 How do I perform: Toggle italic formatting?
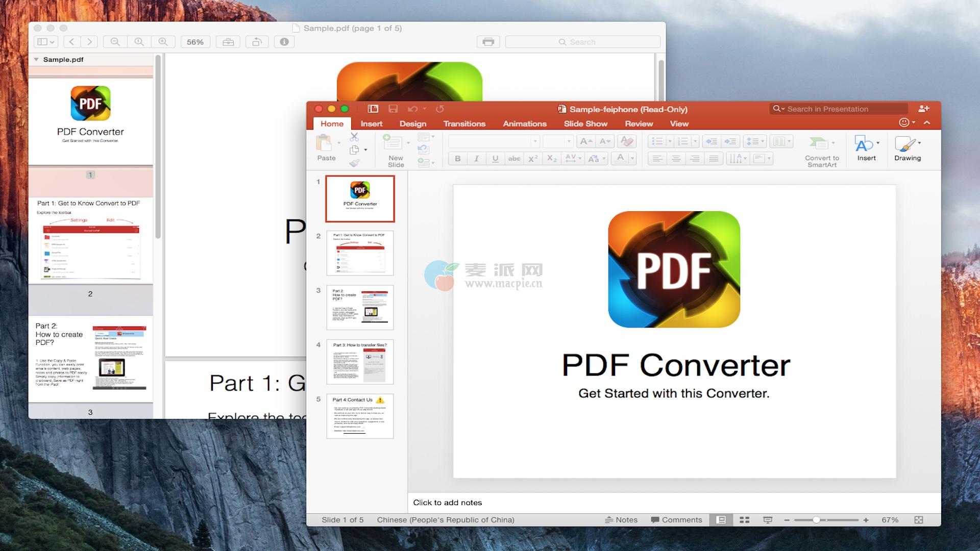pos(476,159)
